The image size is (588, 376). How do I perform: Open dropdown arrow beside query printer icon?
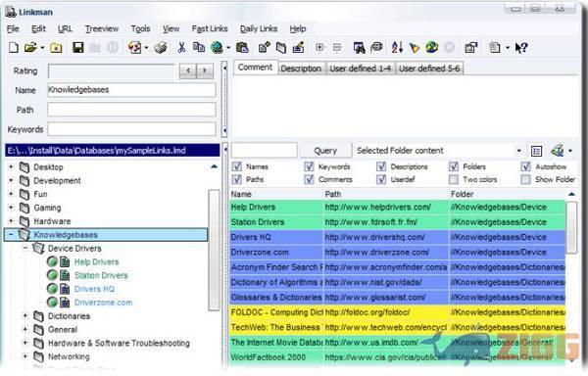[570, 151]
